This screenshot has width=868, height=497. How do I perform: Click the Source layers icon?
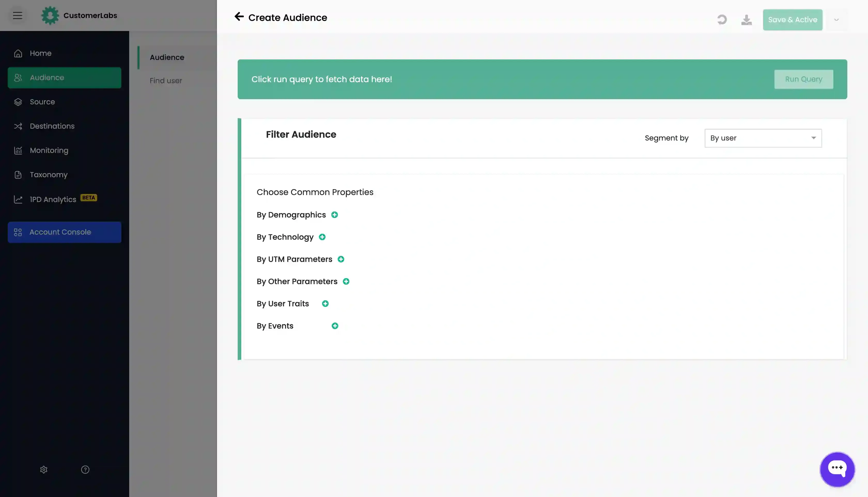coord(18,102)
